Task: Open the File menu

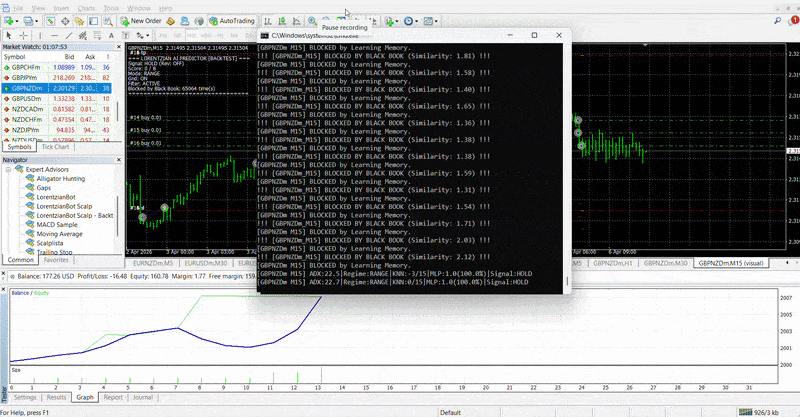Action: (x=18, y=8)
